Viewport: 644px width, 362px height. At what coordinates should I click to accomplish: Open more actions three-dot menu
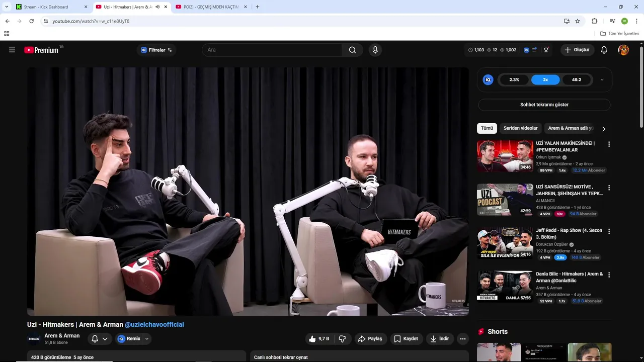pyautogui.click(x=463, y=339)
